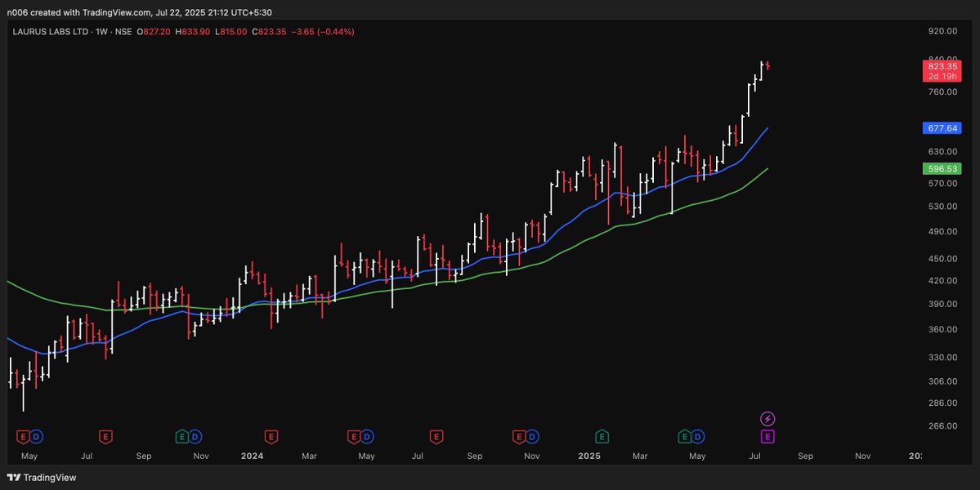Click the 2025 year label on time axis

tap(589, 457)
